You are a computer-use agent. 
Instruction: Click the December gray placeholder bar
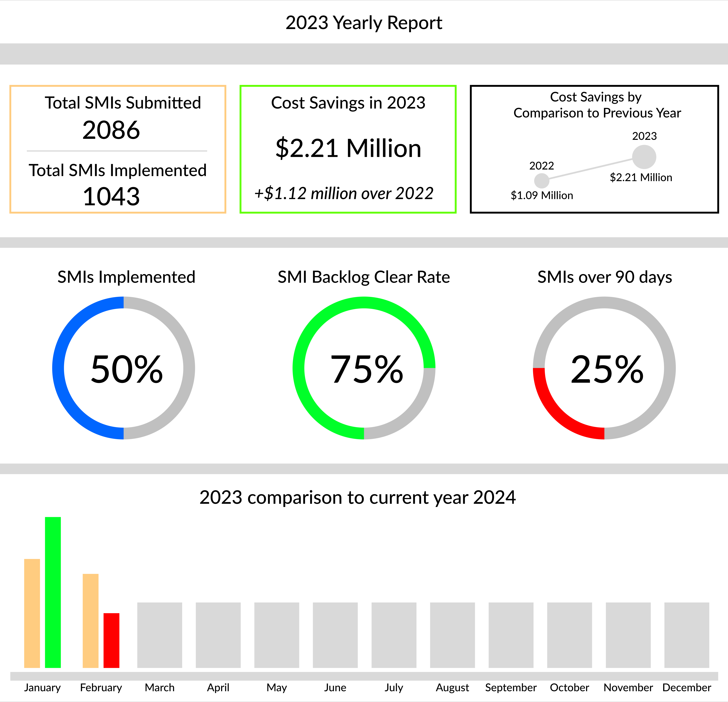(686, 635)
